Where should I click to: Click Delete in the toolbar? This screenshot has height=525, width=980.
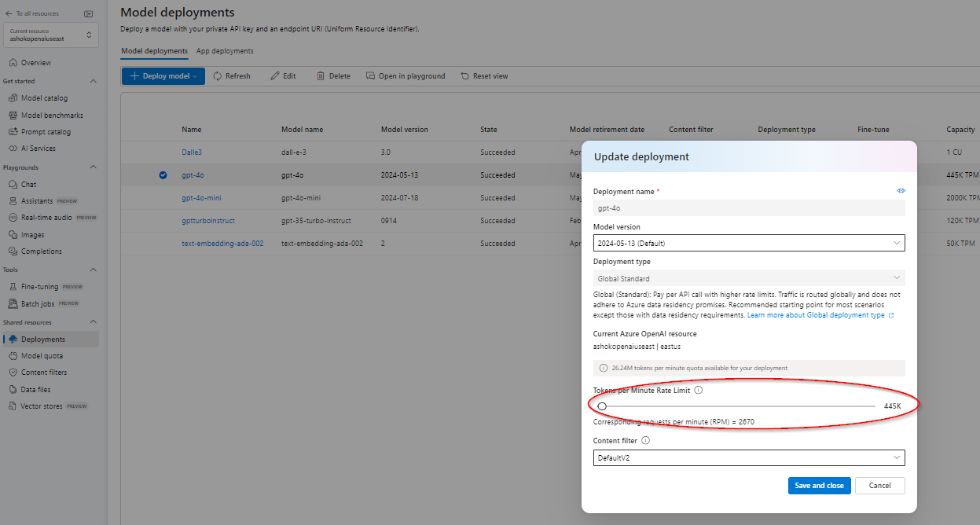[333, 76]
